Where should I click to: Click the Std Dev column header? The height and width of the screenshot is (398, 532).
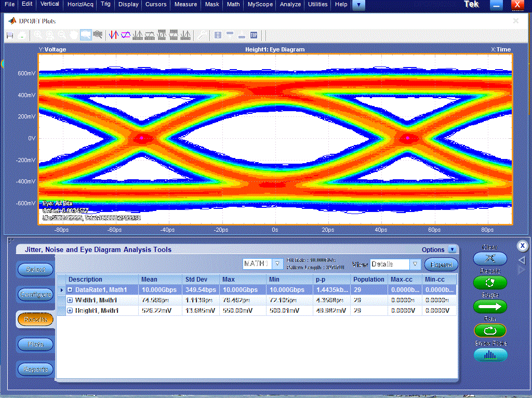[x=201, y=279]
